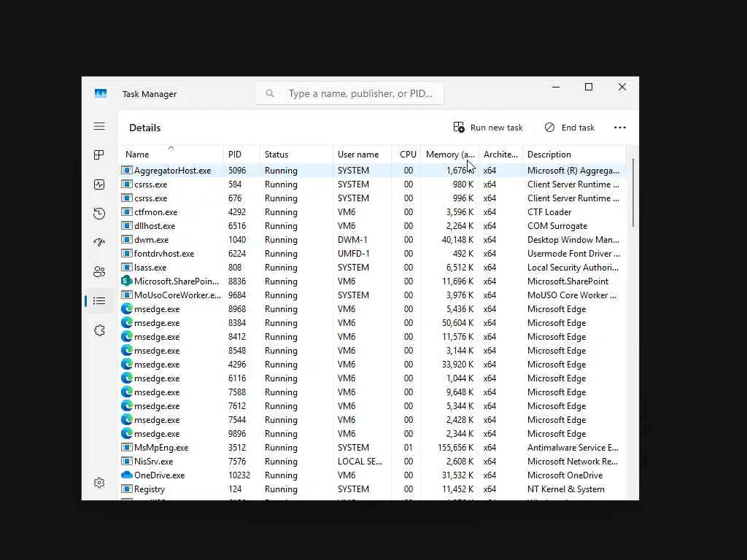Click the Details page title

point(145,128)
